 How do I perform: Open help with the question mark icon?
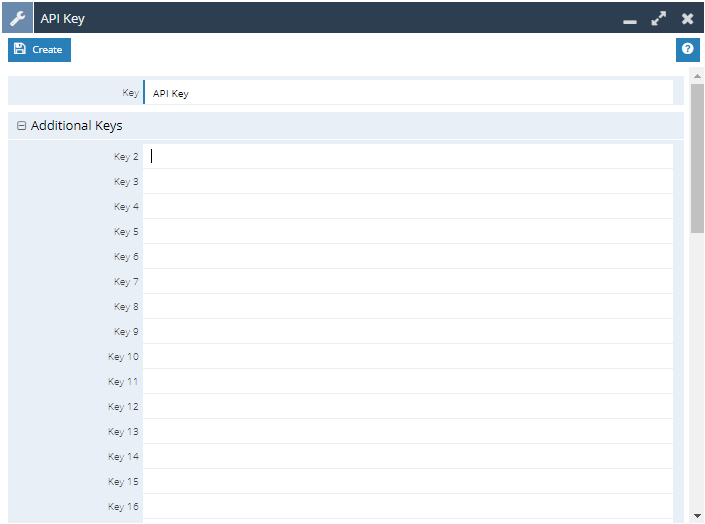[687, 49]
